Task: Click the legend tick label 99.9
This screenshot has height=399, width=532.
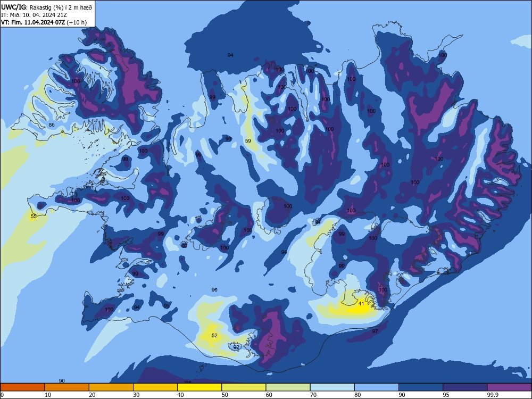Action: (x=492, y=395)
